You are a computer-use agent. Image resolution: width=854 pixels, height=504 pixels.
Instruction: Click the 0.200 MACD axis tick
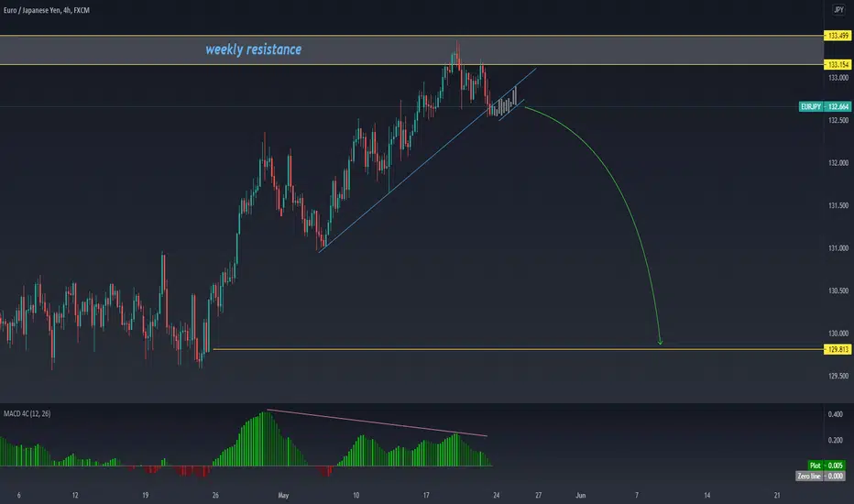point(836,440)
